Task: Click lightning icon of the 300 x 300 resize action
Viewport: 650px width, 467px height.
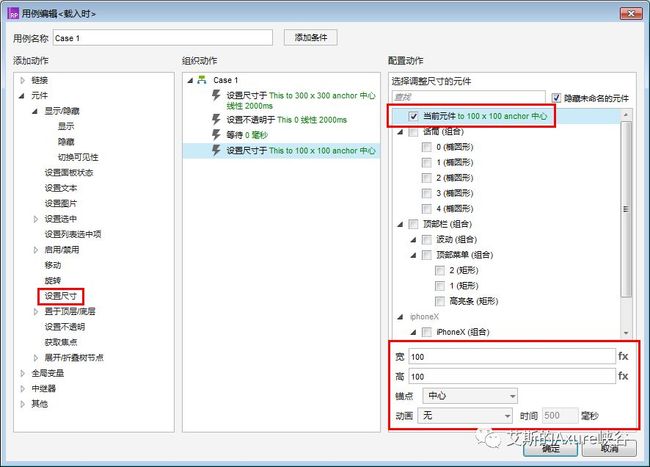Action: pyautogui.click(x=216, y=96)
